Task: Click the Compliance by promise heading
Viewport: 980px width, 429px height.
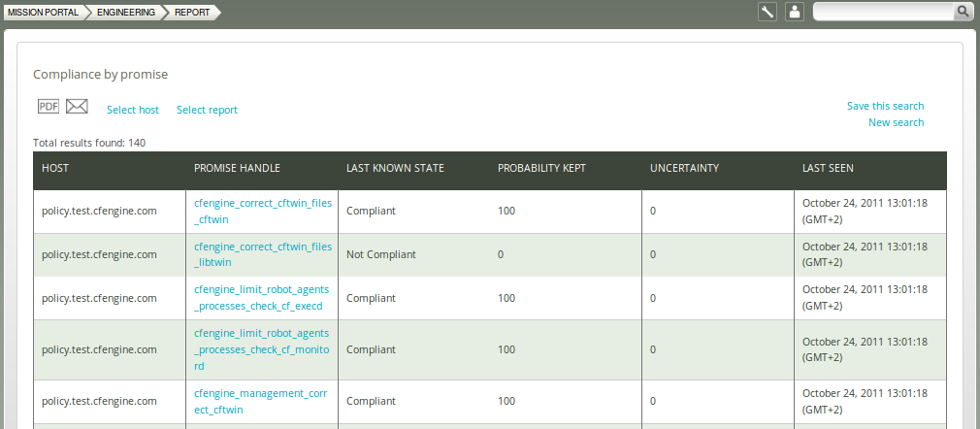Action: (101, 75)
